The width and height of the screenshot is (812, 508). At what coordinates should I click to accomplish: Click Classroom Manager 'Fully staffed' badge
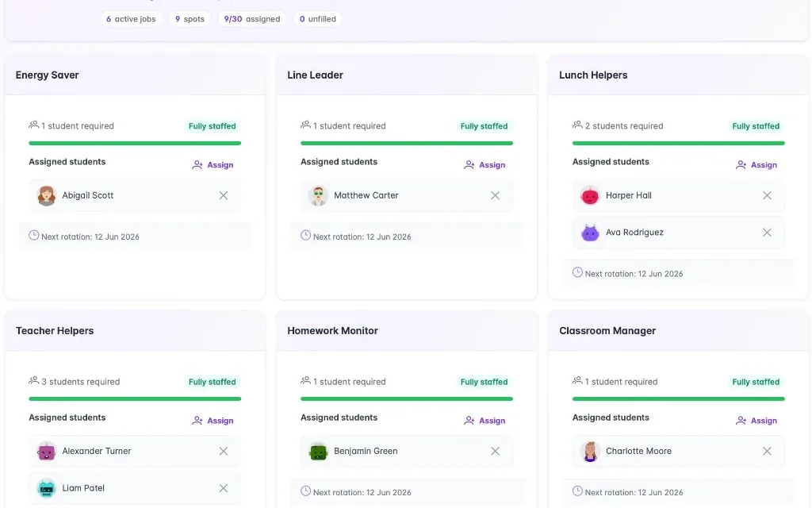[x=756, y=382]
